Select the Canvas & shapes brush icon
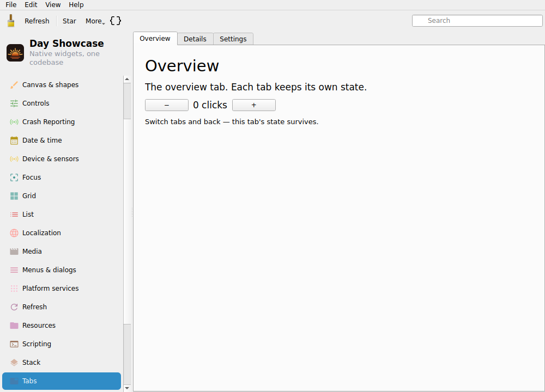The height and width of the screenshot is (392, 545). click(14, 85)
